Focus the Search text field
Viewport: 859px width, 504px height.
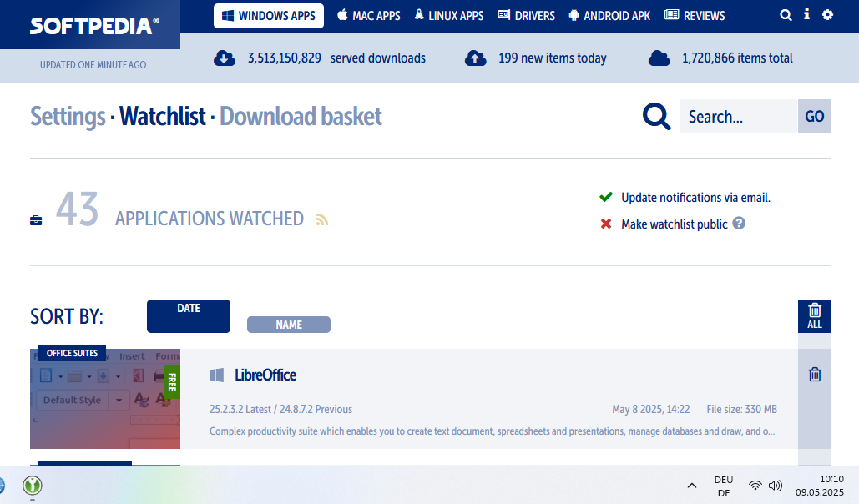click(x=739, y=116)
